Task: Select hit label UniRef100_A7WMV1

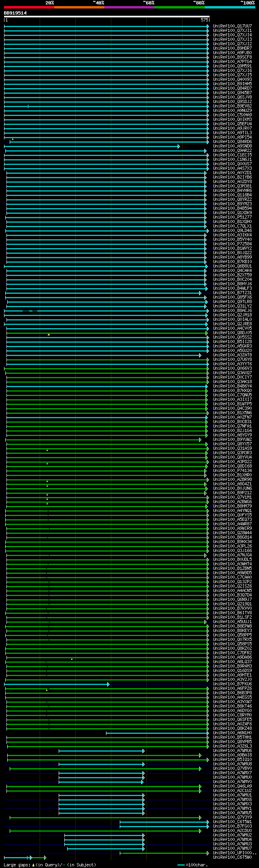Action: (232, 808)
